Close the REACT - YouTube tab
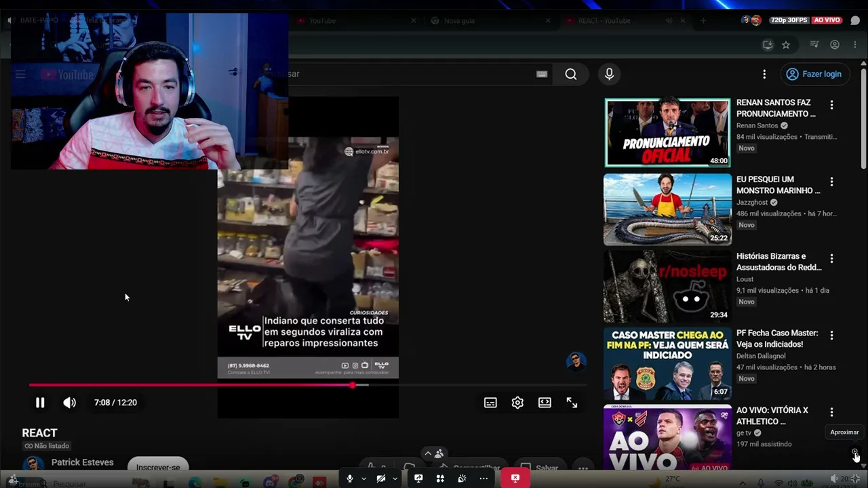Viewport: 868px width, 488px height. 684,20
